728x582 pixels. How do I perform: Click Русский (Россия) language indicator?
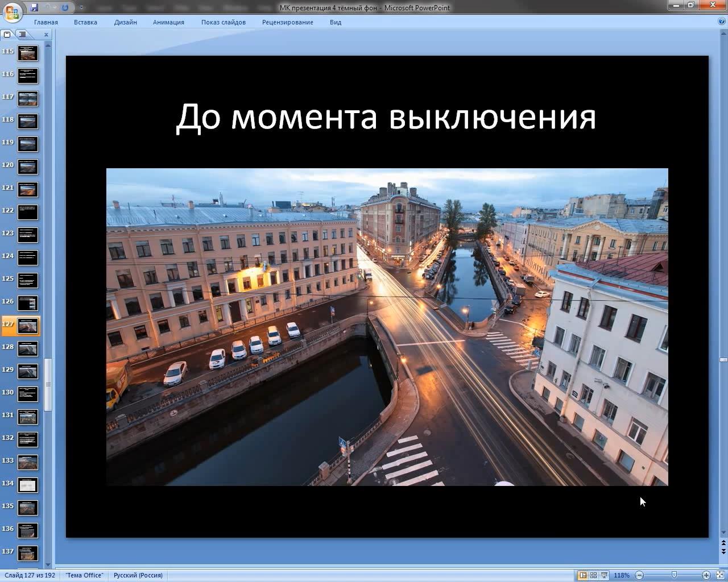click(138, 575)
